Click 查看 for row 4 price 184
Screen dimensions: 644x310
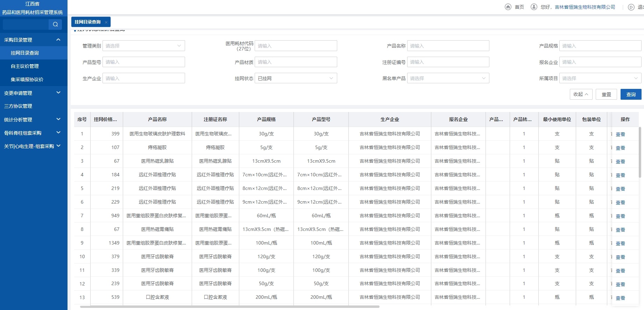tap(620, 175)
